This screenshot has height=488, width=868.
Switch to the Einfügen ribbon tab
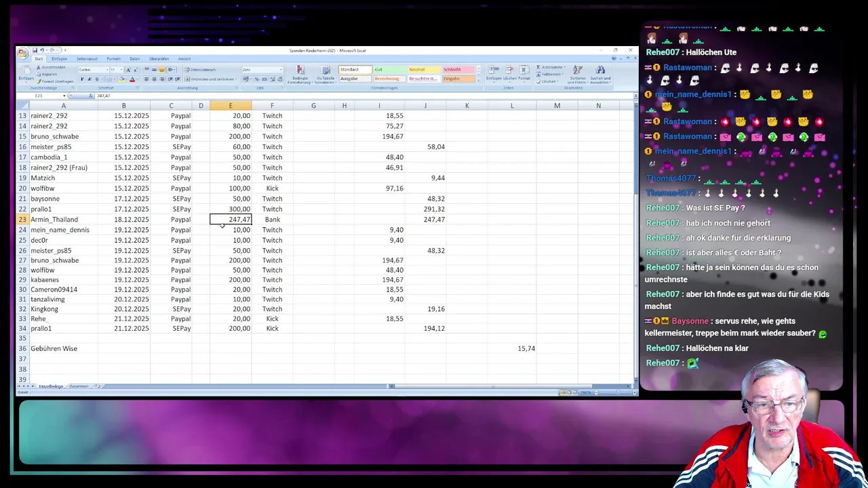pos(59,59)
